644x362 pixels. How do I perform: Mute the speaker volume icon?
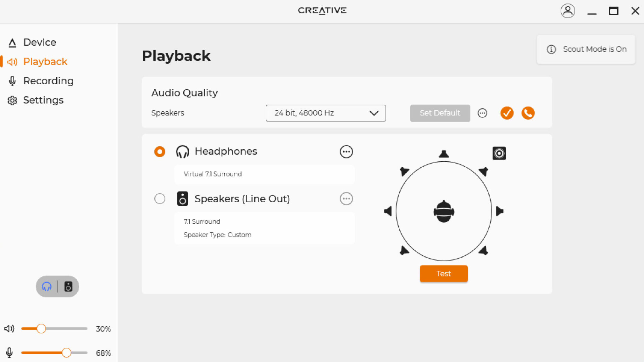pos(9,329)
